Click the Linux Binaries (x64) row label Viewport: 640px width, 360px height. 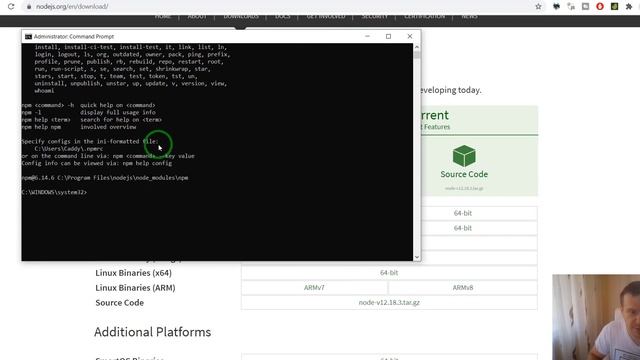[133, 273]
